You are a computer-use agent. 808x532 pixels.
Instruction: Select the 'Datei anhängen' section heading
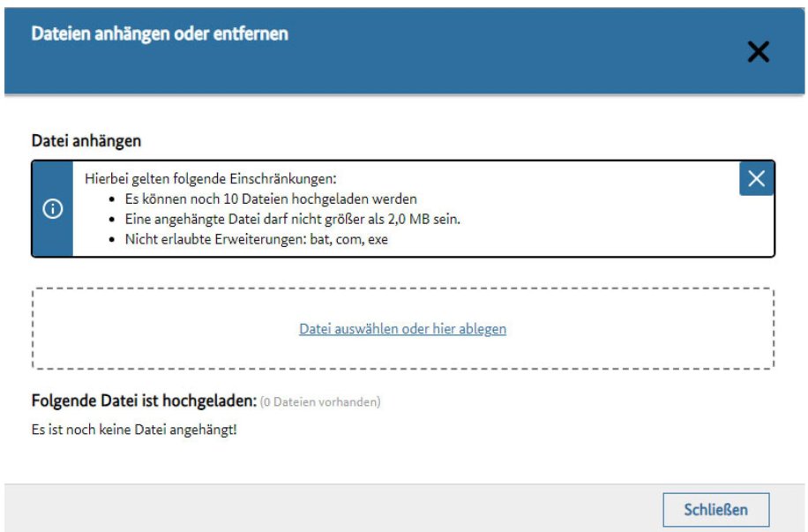tap(86, 140)
